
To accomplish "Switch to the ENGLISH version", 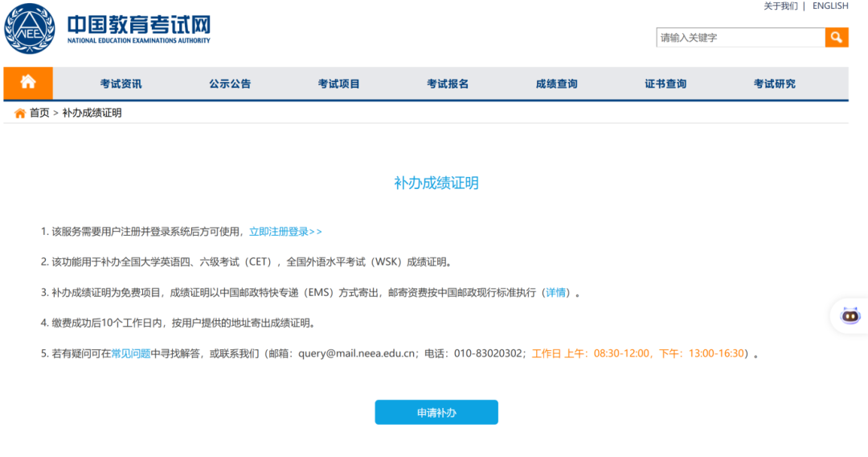I will click(x=830, y=6).
